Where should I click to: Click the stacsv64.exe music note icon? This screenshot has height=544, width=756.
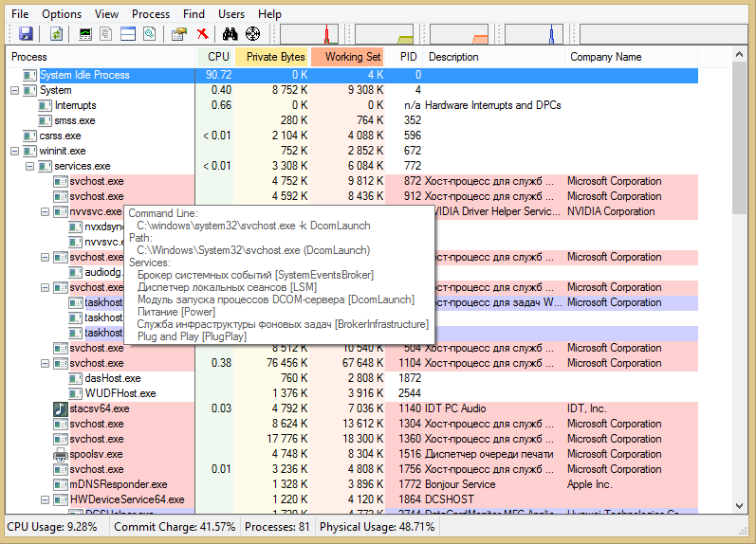pos(60,408)
